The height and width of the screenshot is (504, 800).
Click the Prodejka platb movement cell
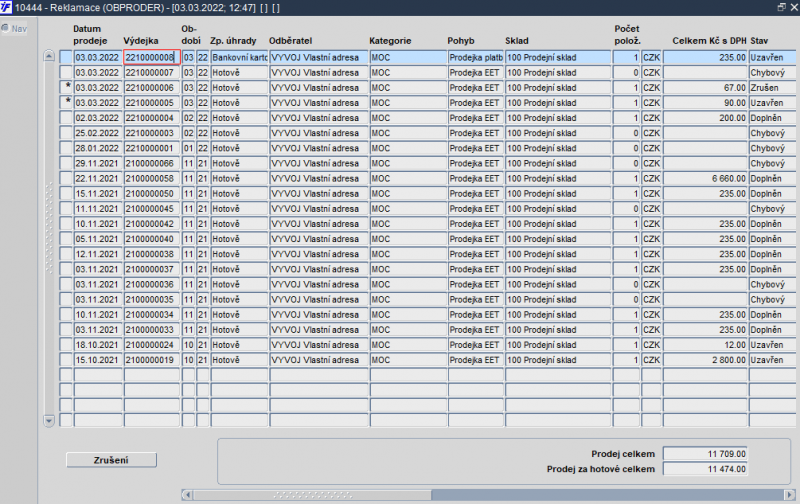(x=476, y=57)
